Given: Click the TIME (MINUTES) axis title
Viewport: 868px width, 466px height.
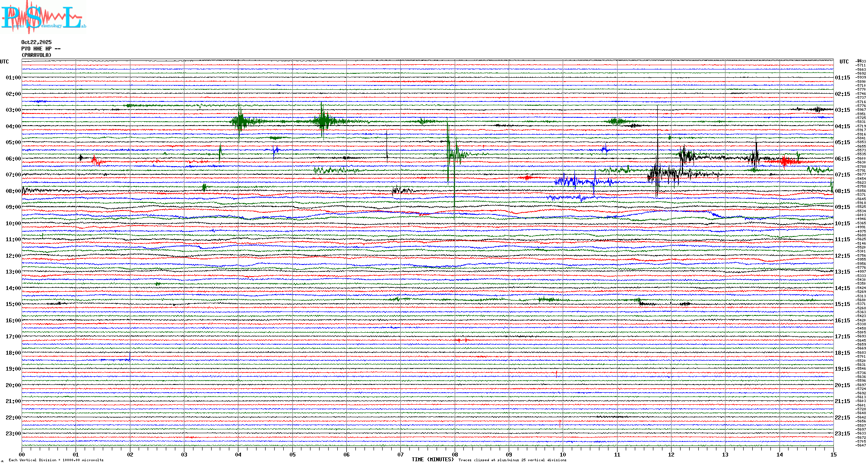Looking at the screenshot, I should pos(433,460).
